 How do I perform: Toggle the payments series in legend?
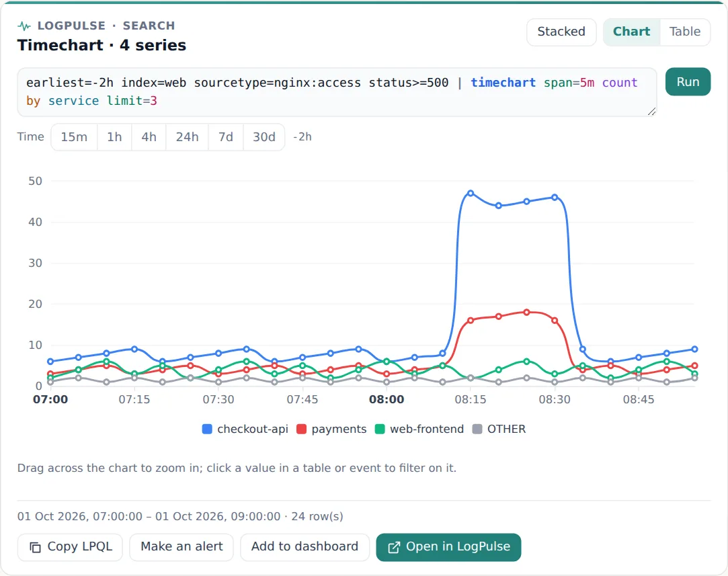coord(331,429)
